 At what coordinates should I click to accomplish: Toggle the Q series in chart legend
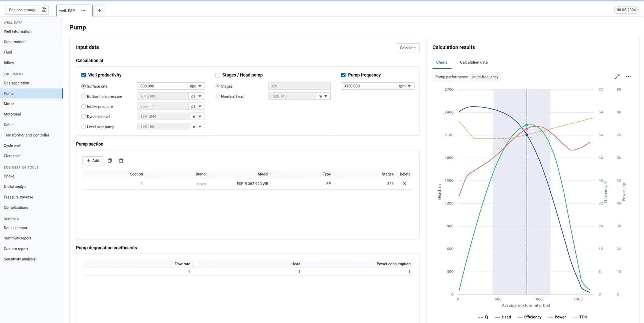click(483, 317)
